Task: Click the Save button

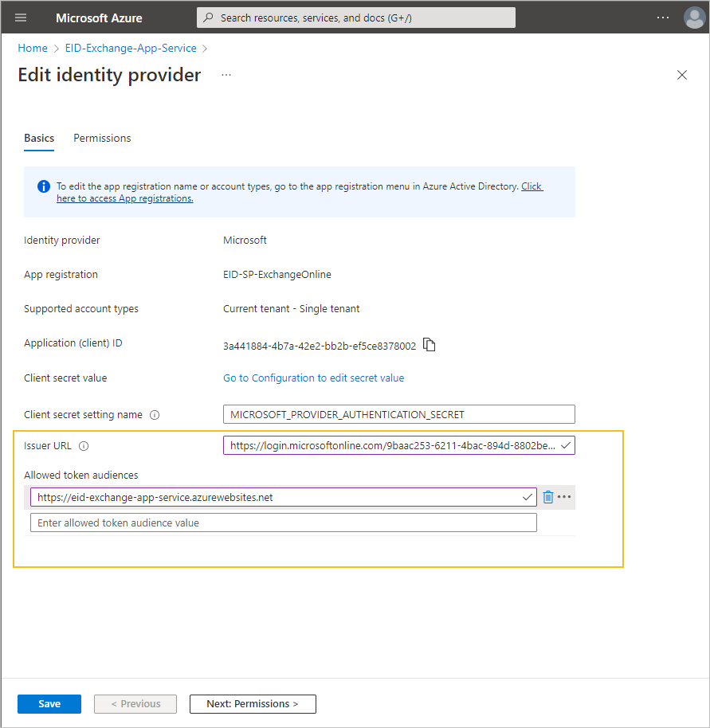Action: click(x=49, y=703)
